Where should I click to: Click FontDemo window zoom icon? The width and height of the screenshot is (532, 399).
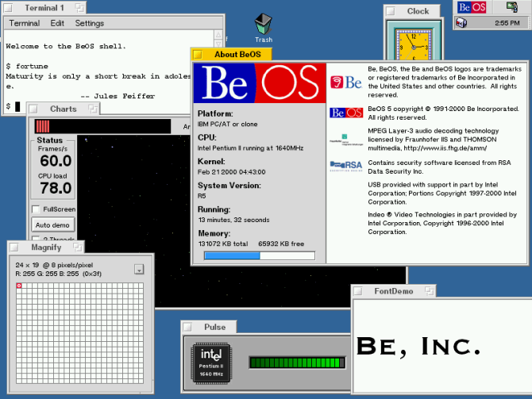[430, 291]
